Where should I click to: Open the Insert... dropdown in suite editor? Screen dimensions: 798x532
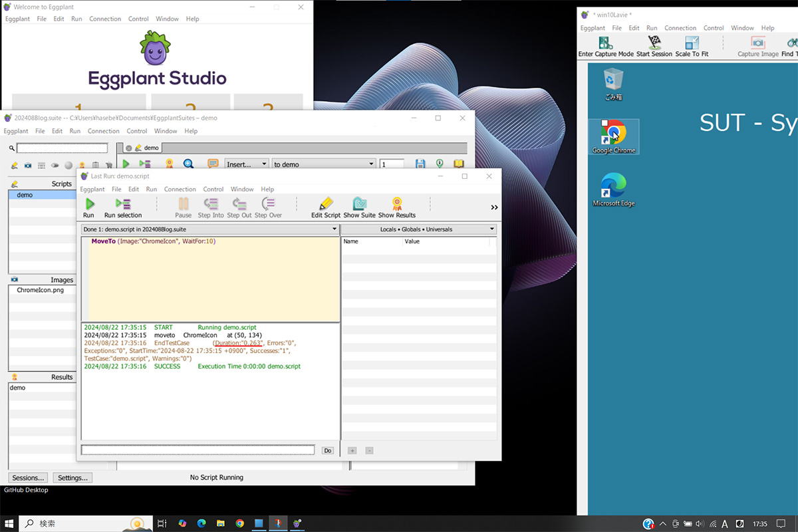point(247,164)
